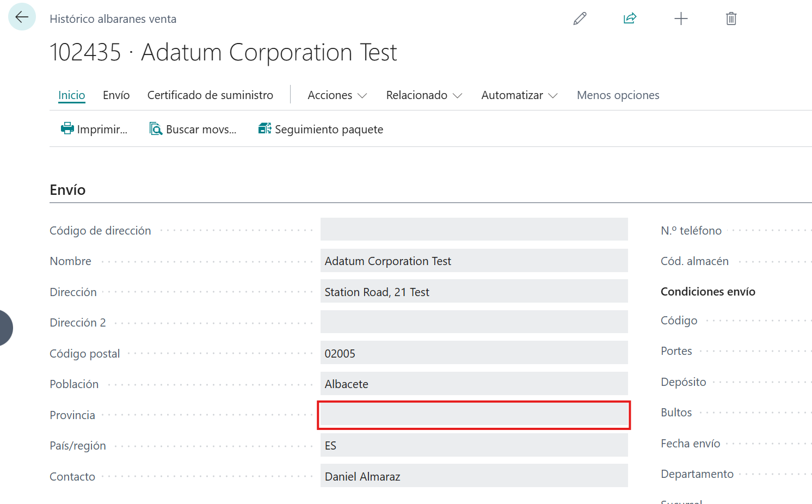Click the Código de dirección field
This screenshot has height=504, width=812.
pos(473,230)
